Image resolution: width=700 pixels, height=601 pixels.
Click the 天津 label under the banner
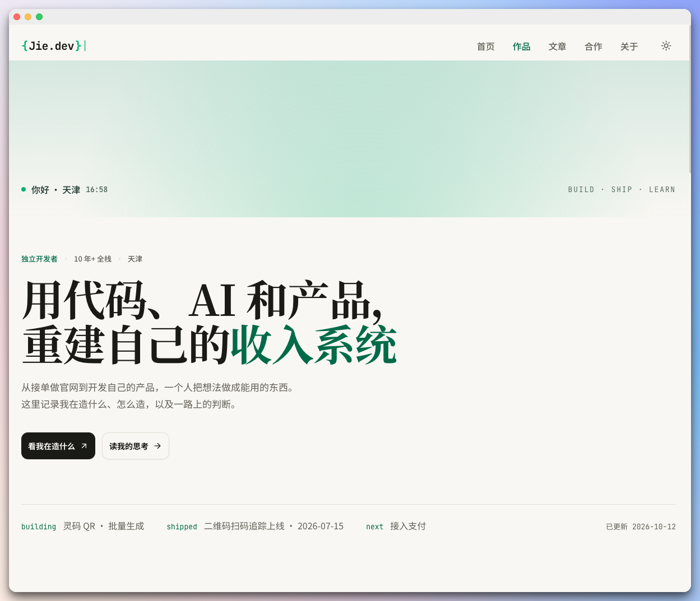tap(135, 259)
